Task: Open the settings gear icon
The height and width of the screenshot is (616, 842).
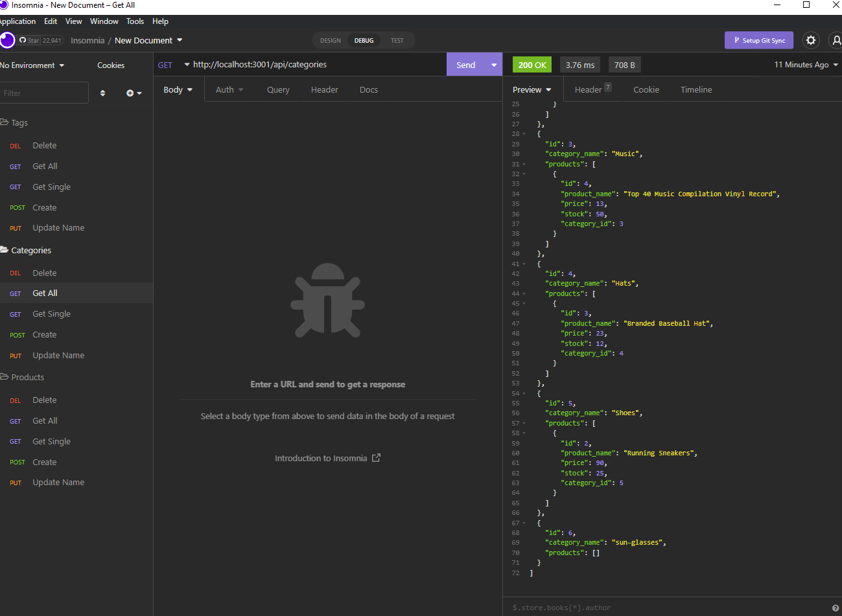Action: [811, 40]
